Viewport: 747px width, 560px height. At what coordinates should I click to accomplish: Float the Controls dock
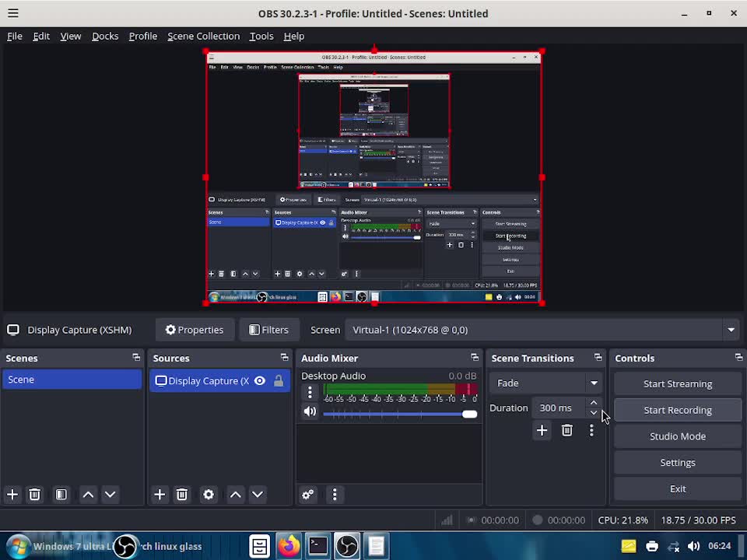pyautogui.click(x=739, y=357)
